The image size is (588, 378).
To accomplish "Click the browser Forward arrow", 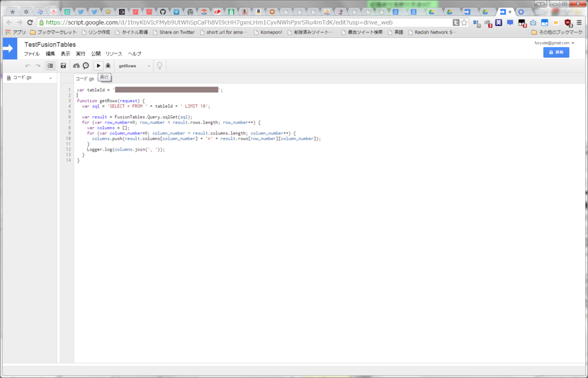I will (20, 22).
